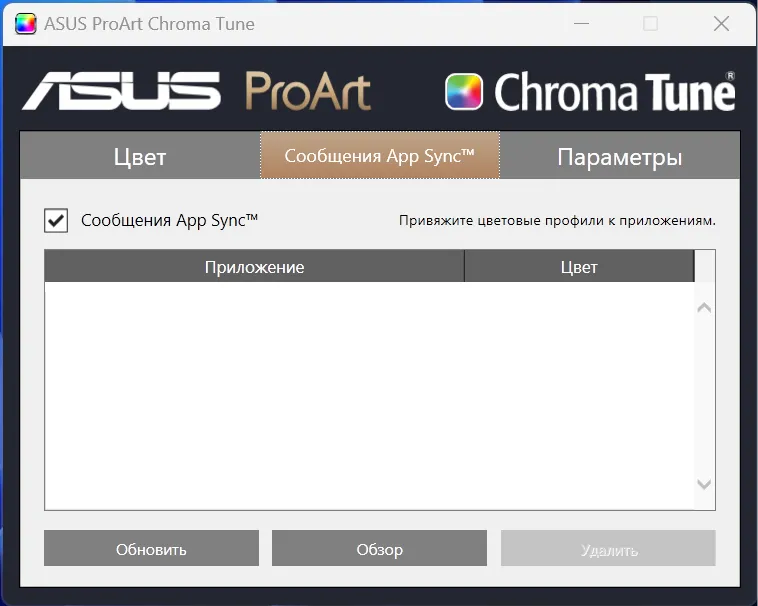Close the ASUS ProArt Chroma Tune window
The image size is (758, 606).
(720, 24)
